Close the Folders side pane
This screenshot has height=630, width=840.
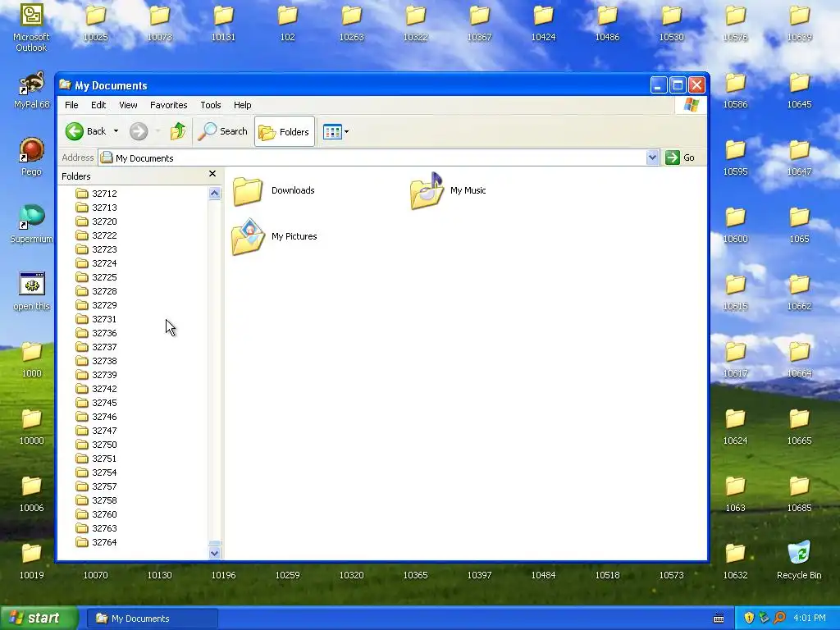tap(212, 174)
